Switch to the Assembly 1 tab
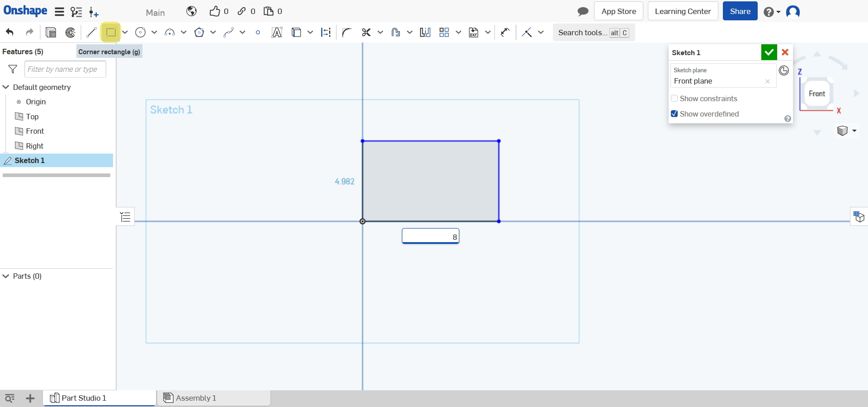The height and width of the screenshot is (407, 868). click(196, 398)
